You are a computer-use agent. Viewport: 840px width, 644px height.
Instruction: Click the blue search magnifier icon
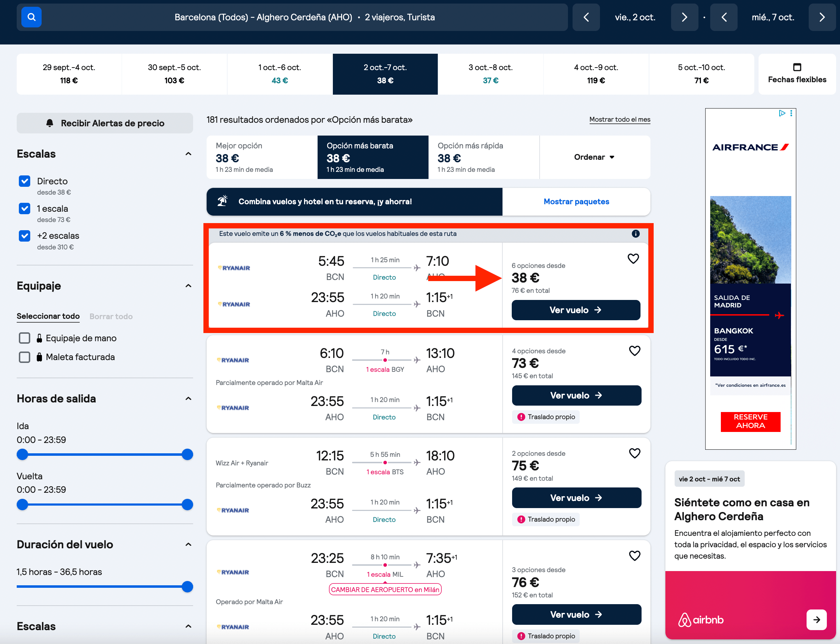tap(31, 17)
